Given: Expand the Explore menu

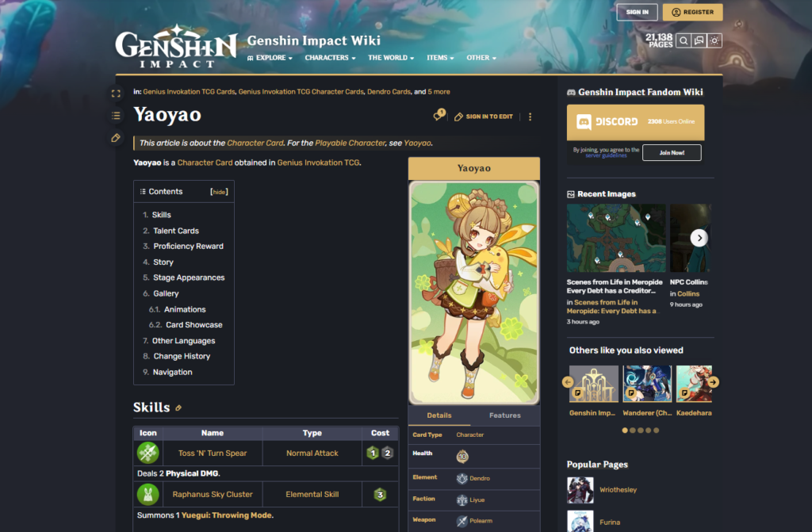Looking at the screenshot, I should click(x=270, y=58).
